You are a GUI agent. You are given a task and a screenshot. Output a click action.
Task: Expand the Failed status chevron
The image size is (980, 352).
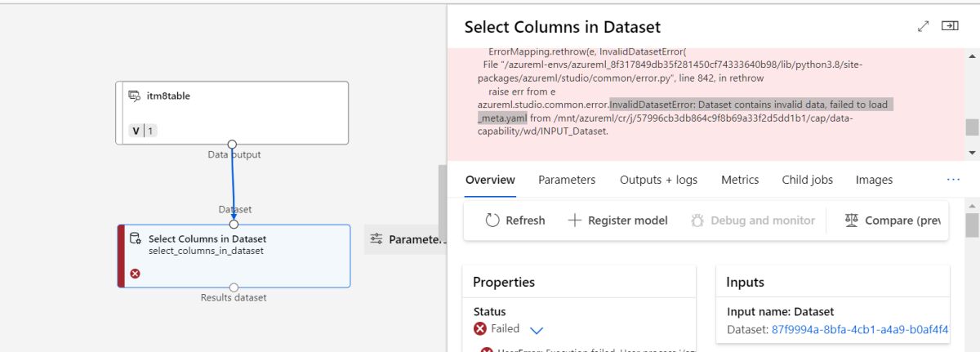[x=537, y=330]
